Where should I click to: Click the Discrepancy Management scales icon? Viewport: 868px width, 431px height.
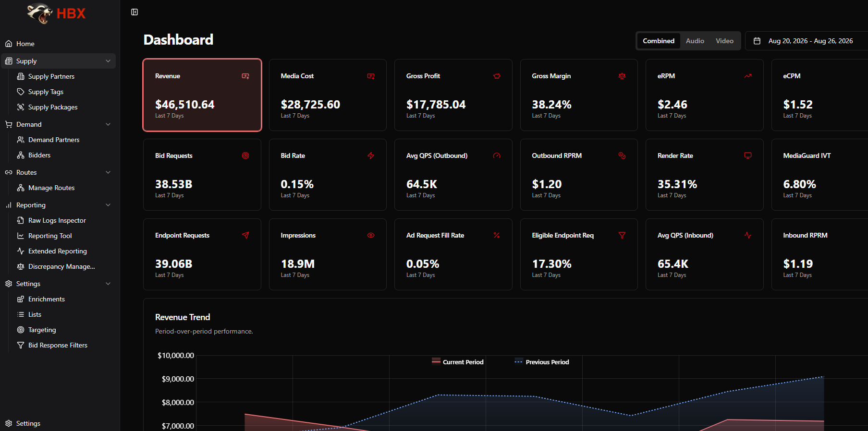21,266
